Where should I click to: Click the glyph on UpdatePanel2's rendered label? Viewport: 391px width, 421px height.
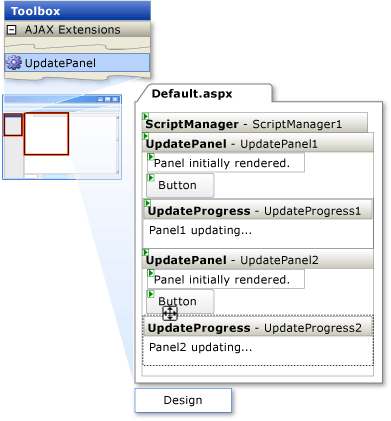coord(151,273)
